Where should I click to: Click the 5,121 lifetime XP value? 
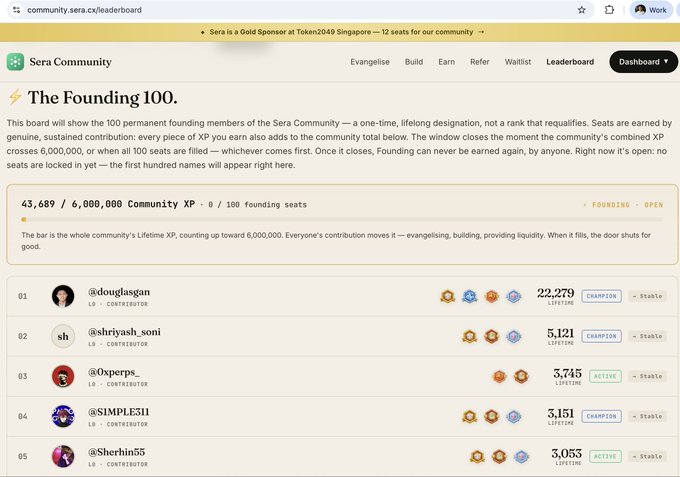point(560,333)
